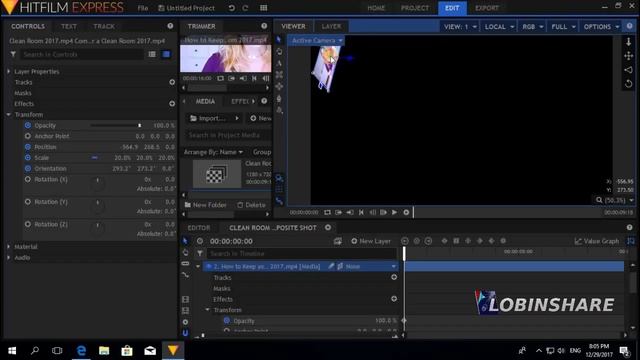Screen dimensions: 640x360
Task: Open Trimmer panel help icon
Action: (264, 26)
